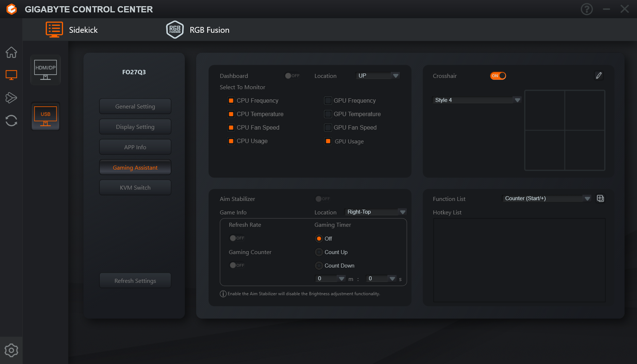Turn off the Crosshair switch
The width and height of the screenshot is (637, 364).
coord(498,76)
